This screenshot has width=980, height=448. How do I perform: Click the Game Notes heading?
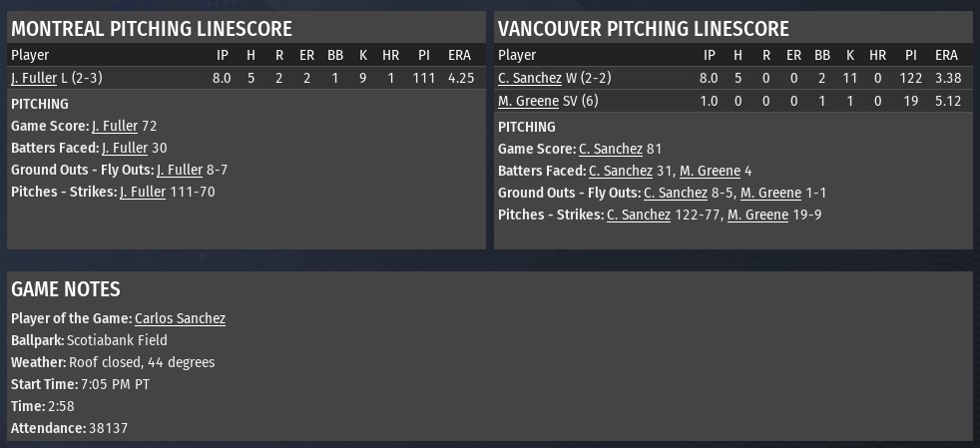pyautogui.click(x=66, y=289)
